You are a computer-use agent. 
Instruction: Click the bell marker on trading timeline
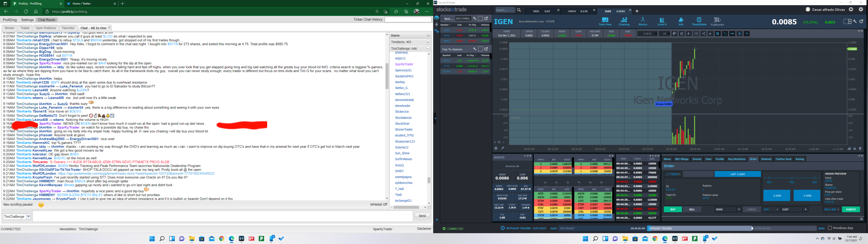coord(752,228)
